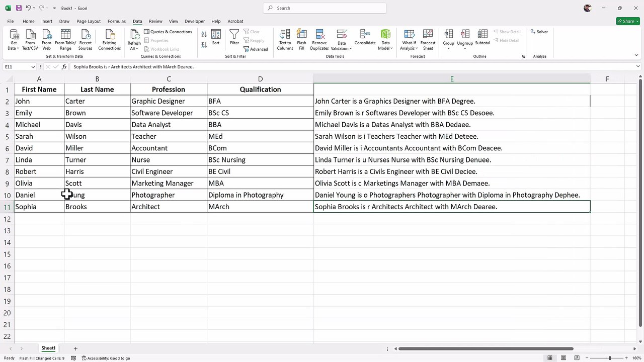644x362 pixels.
Task: Insert Subtotal
Action: coord(482,37)
